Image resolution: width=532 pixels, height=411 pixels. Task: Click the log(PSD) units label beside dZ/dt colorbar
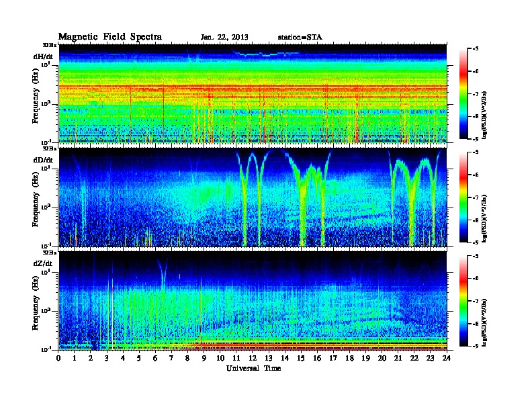(485, 322)
